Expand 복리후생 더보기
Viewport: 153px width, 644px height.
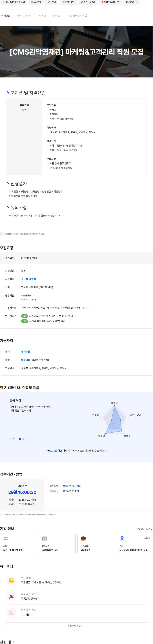click(x=76, y=626)
